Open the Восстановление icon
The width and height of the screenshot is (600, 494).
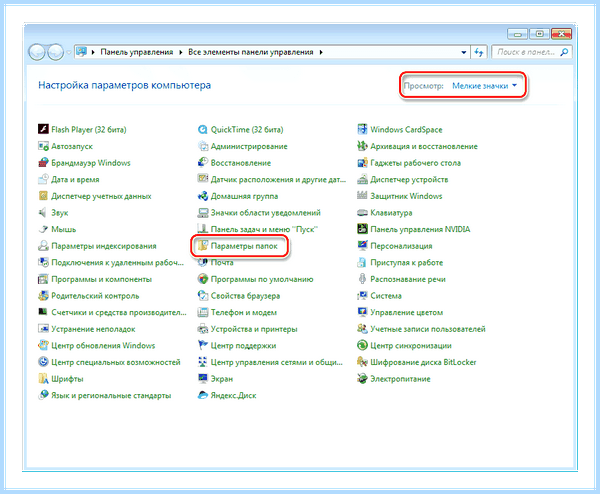point(202,163)
